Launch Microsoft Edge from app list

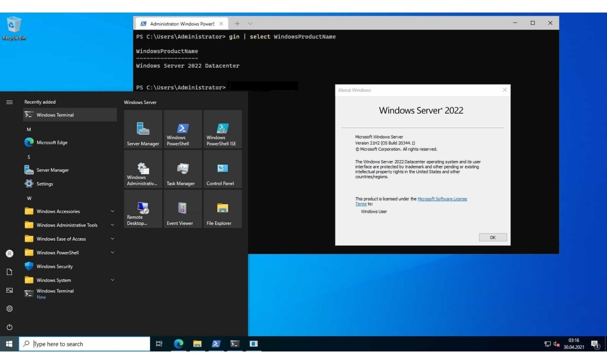(x=70, y=142)
